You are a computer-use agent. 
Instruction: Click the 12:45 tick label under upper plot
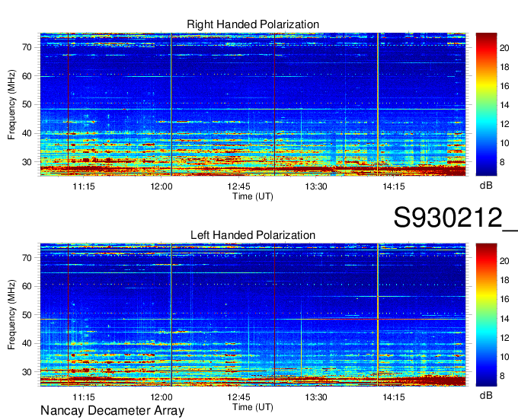pos(238,186)
